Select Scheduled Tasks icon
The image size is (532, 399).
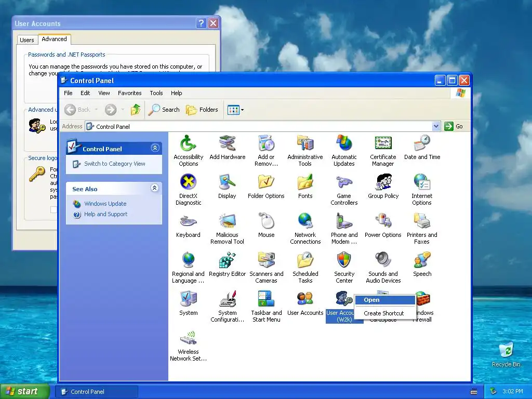305,268
